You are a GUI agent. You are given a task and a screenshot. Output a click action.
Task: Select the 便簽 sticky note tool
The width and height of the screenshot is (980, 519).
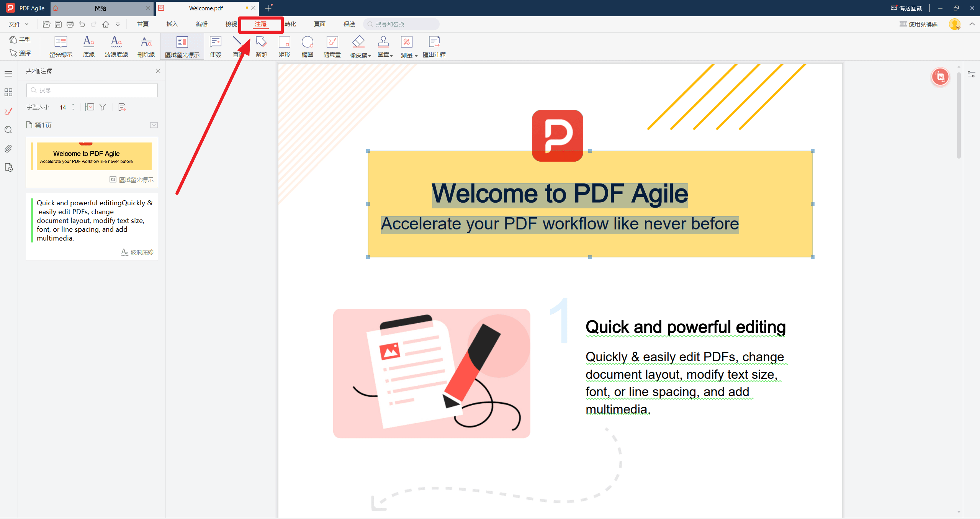pyautogui.click(x=216, y=47)
